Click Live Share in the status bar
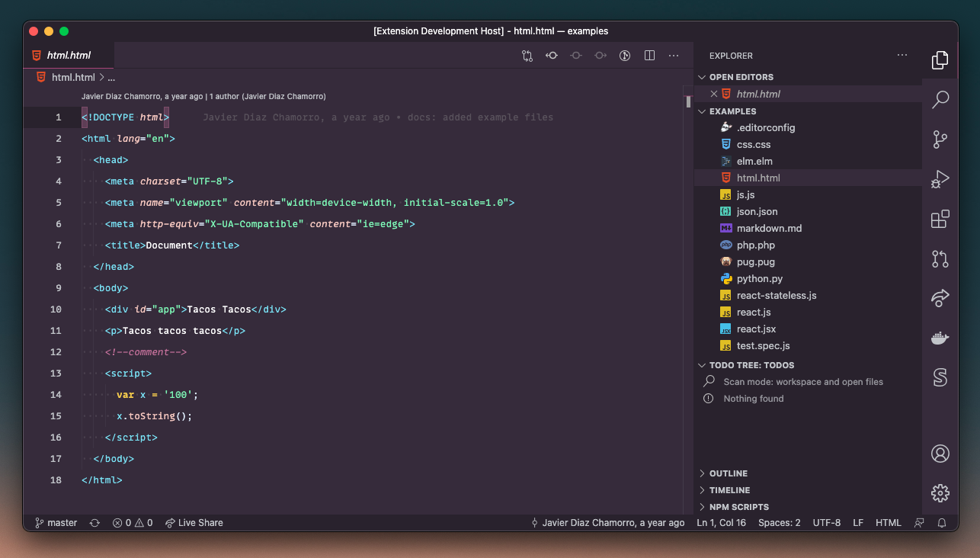The height and width of the screenshot is (558, 980). coord(194,523)
